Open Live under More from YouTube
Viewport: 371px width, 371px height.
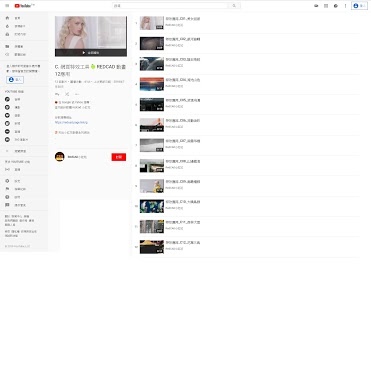[23, 170]
